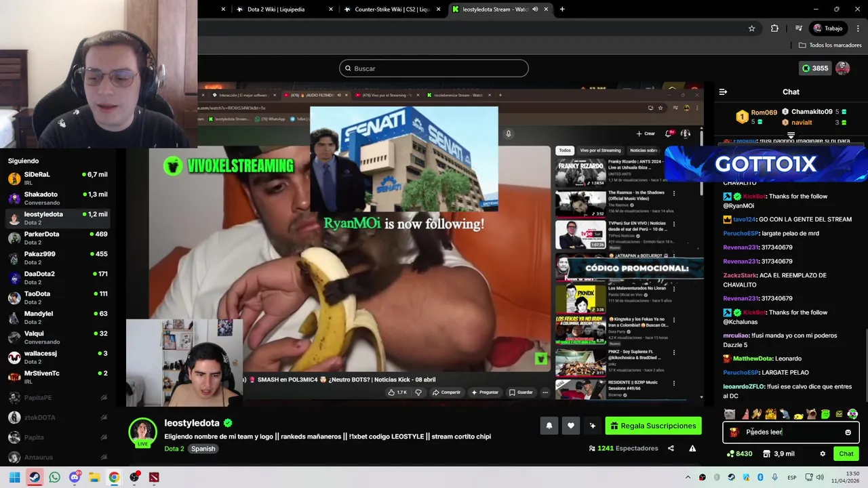The image size is (868, 488).
Task: Show hidden system tray icons
Action: 688,477
